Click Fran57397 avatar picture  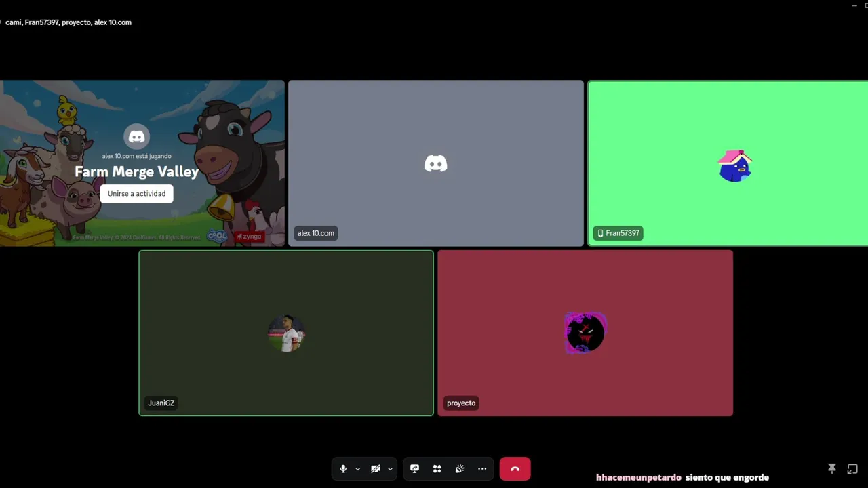pyautogui.click(x=735, y=165)
